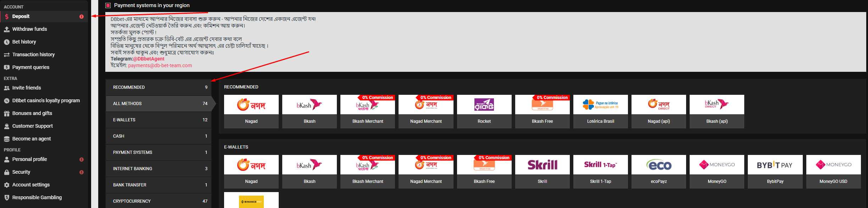Select Bkash Free in Recommended section
868x208 pixels.
click(x=542, y=111)
